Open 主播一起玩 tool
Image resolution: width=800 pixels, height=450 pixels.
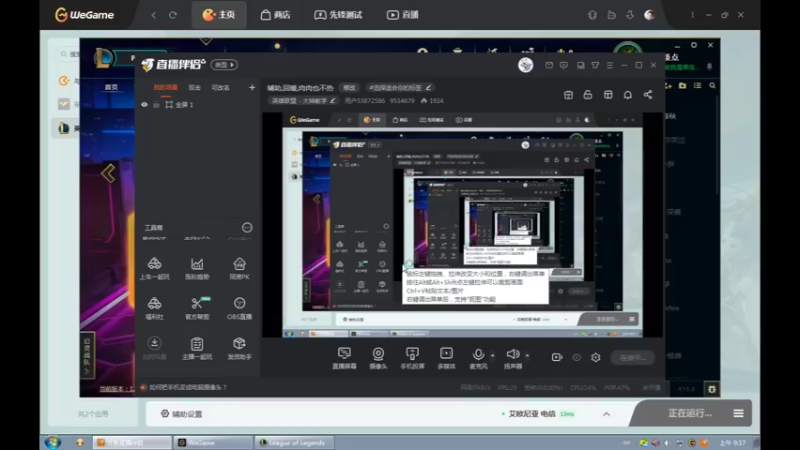pyautogui.click(x=197, y=348)
